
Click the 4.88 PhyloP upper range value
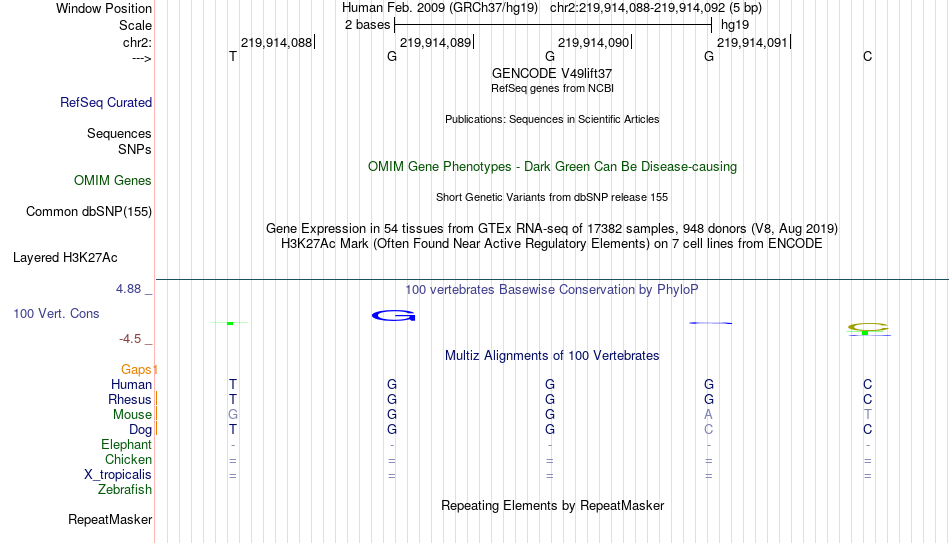(x=128, y=289)
